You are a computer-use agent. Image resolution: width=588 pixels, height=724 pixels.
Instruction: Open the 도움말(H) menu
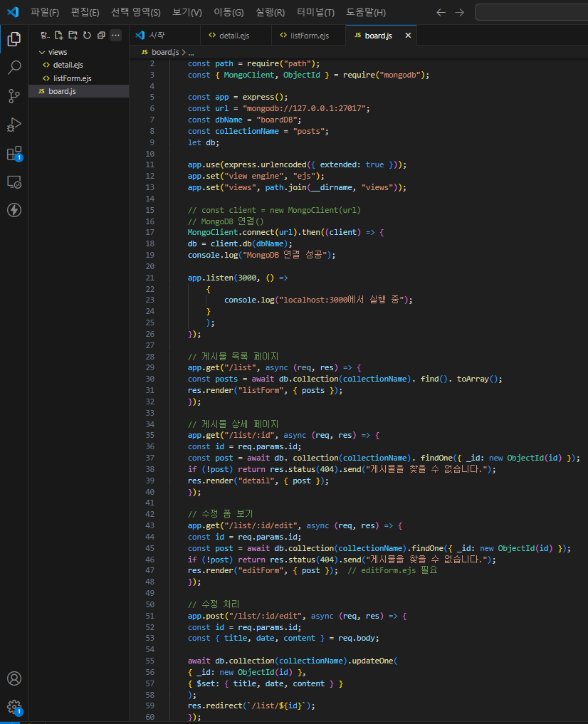(x=366, y=13)
